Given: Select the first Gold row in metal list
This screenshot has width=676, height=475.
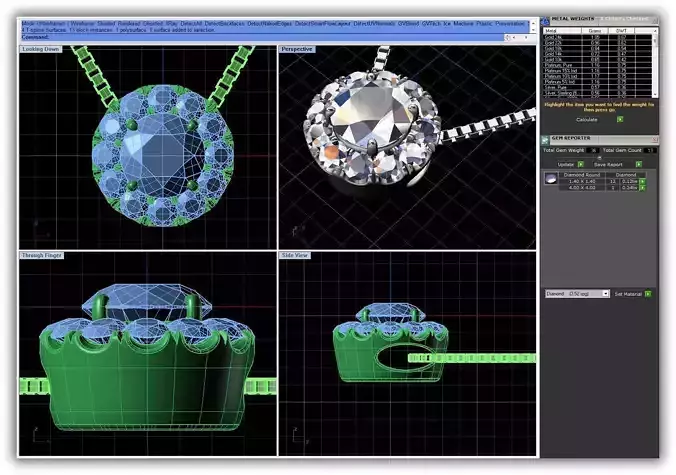Looking at the screenshot, I should click(x=597, y=37).
